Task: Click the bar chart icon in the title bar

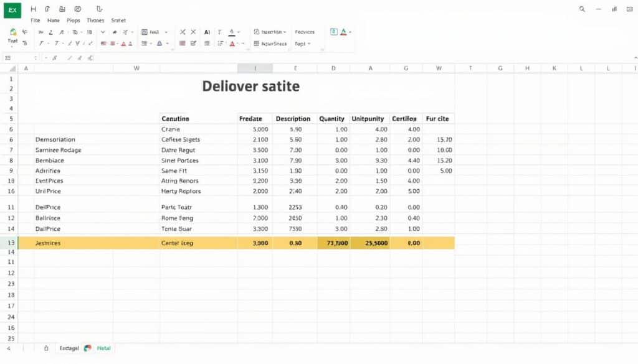Action: [x=614, y=9]
